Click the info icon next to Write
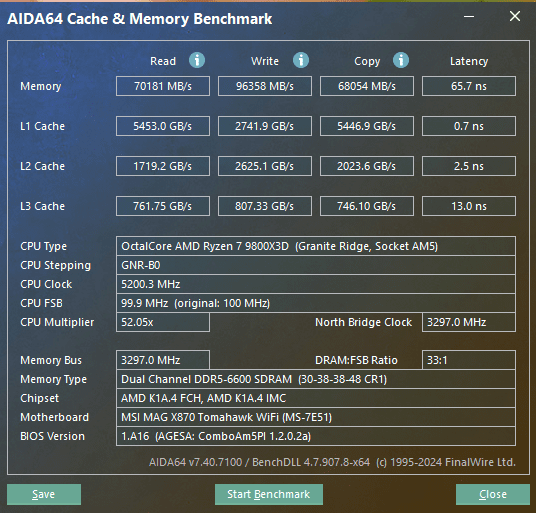Screen dimensions: 536x513 point(301,60)
